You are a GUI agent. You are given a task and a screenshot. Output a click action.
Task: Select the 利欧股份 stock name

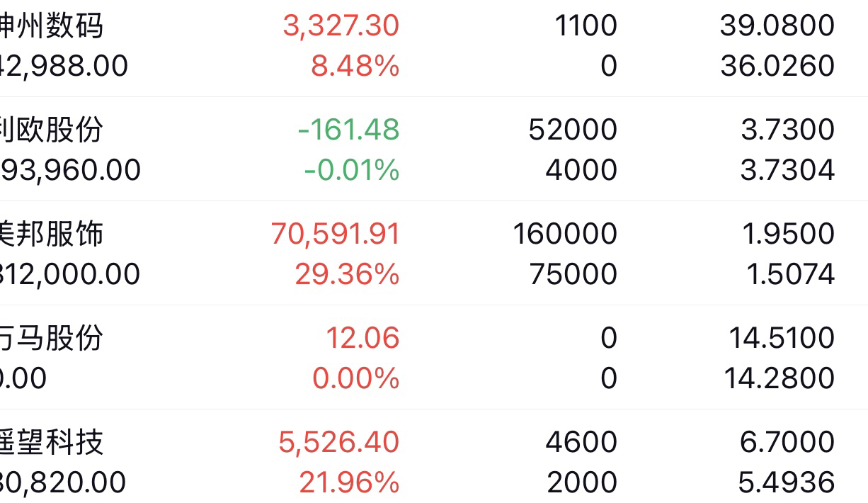click(51, 130)
